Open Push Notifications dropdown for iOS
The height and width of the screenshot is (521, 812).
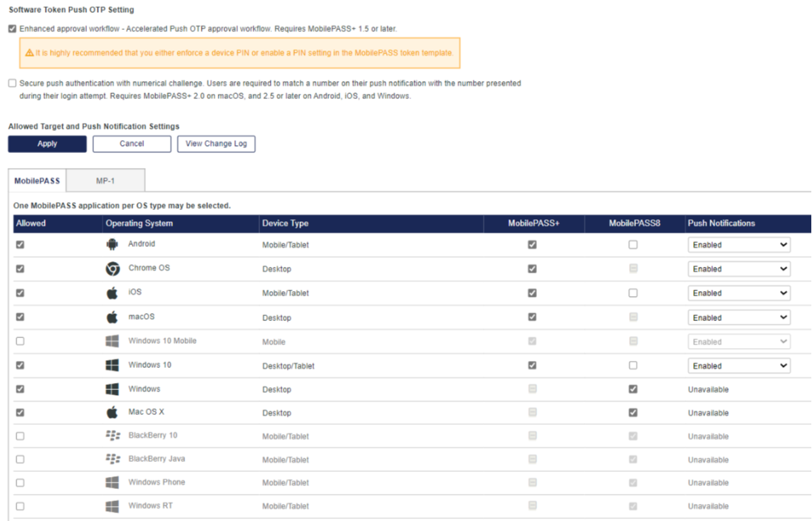pyautogui.click(x=739, y=293)
